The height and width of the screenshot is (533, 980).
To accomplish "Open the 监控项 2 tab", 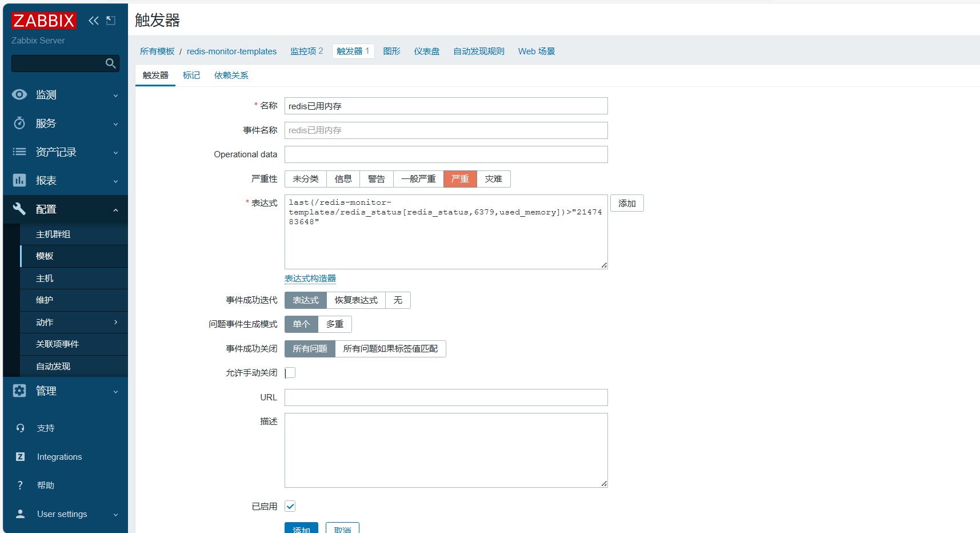I will tap(307, 51).
